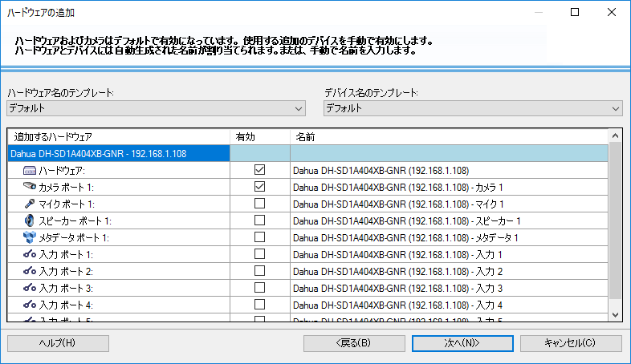Enable the 入力 ポート 3 checkbox
The width and height of the screenshot is (631, 364).
click(259, 288)
